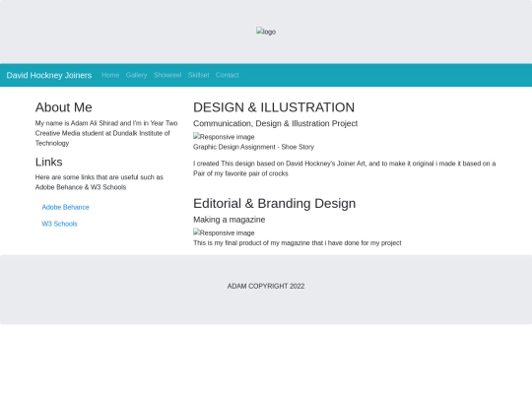Click the ADAM COPYRIGHT 2022 footer text
The width and height of the screenshot is (532, 399).
[266, 286]
